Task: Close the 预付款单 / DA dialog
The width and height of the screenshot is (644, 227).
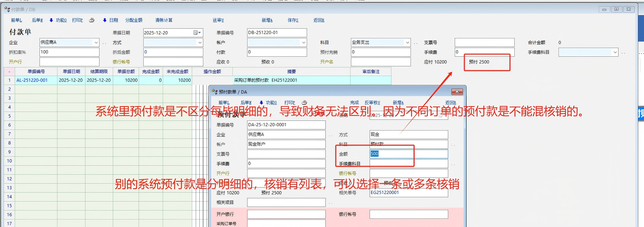Action: point(457,92)
